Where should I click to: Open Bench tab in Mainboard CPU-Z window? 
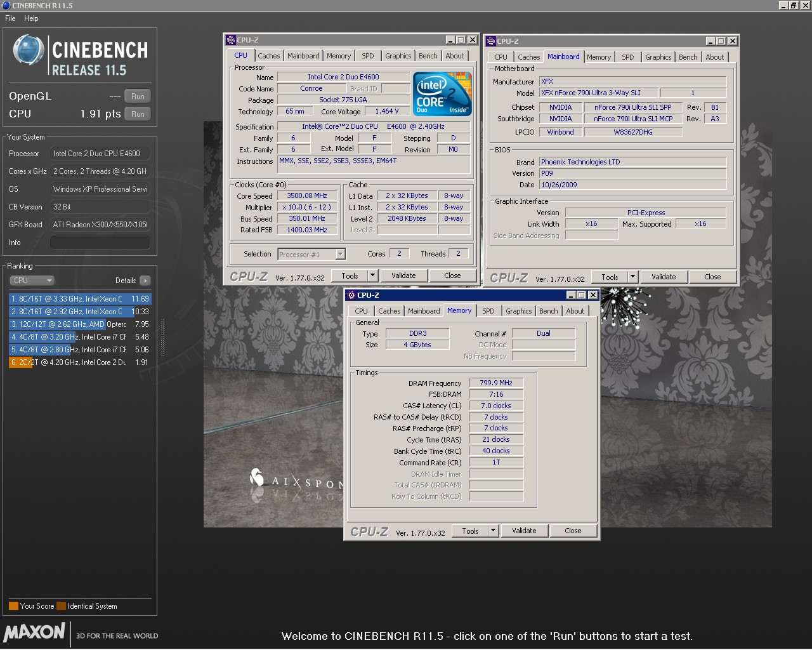[x=688, y=57]
